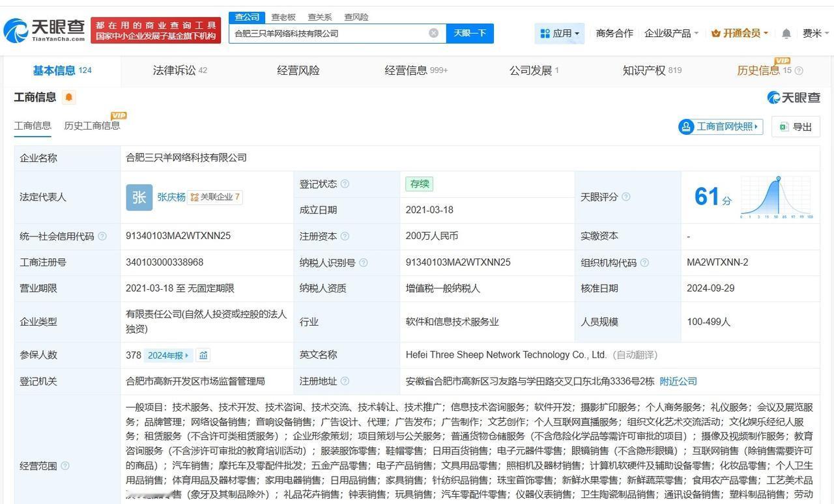
Task: Select the English name Hefei Three Sheep Network Technology
Action: tap(506, 355)
